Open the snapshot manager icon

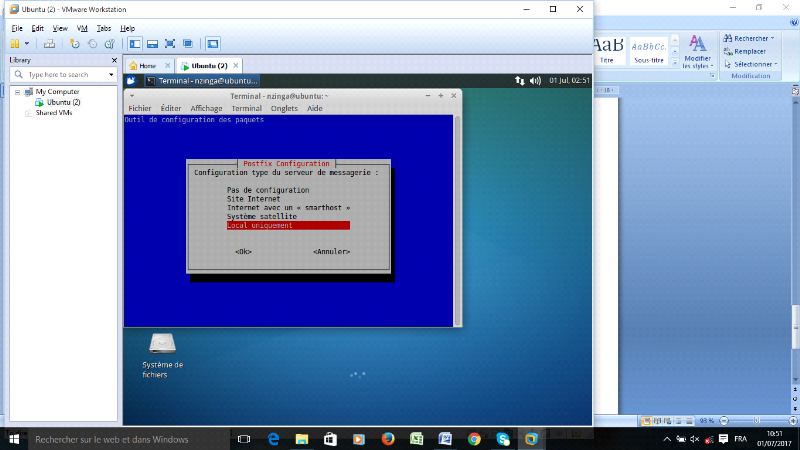pyautogui.click(x=110, y=44)
